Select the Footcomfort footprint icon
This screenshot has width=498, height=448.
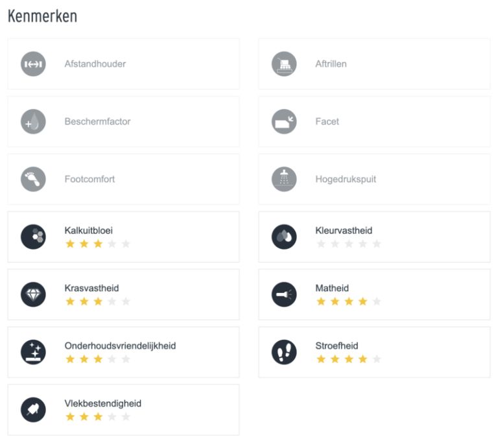(33, 179)
